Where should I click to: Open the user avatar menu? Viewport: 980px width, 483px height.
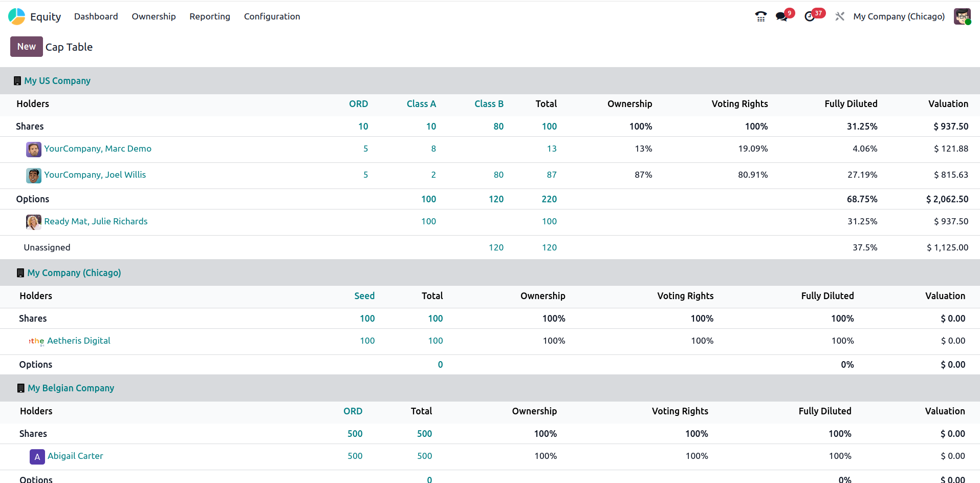click(962, 16)
